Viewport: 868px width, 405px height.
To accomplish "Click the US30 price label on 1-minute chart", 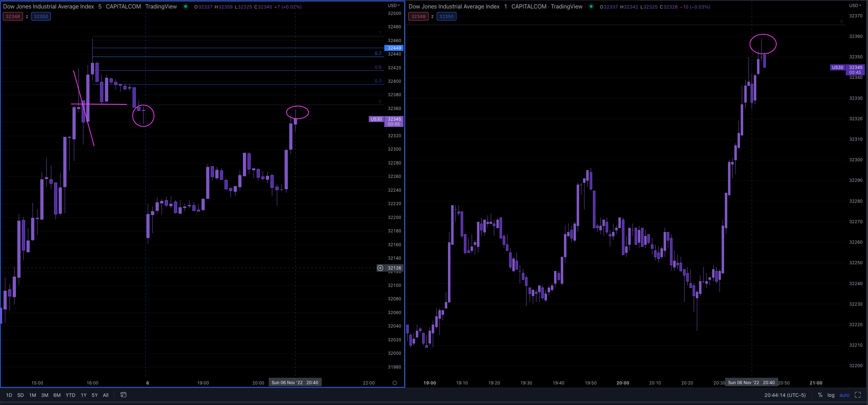I will (838, 67).
